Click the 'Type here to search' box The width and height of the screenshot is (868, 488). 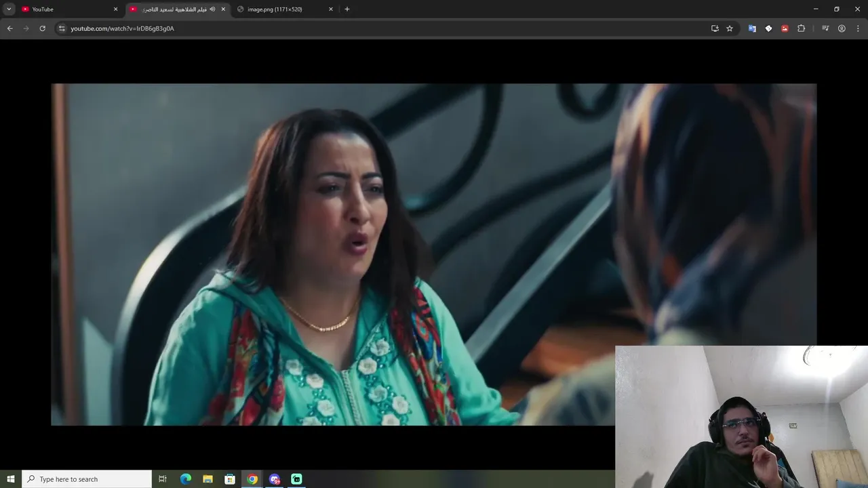tap(86, 479)
